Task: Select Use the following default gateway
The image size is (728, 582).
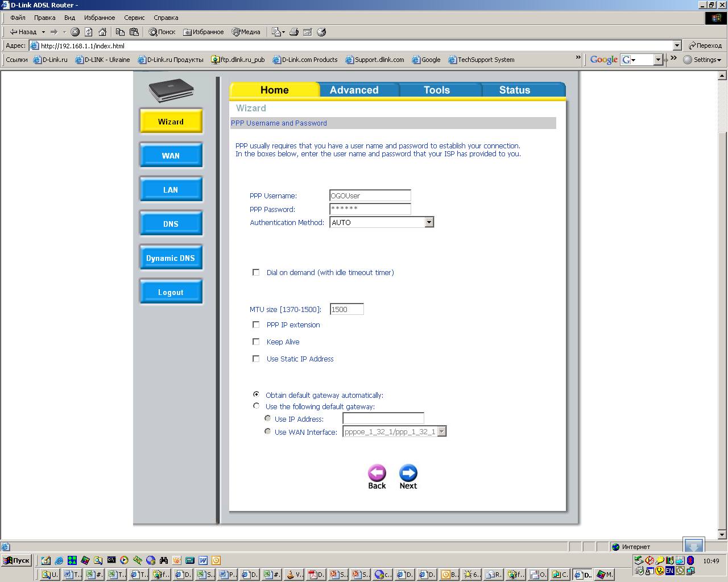Action: pyautogui.click(x=256, y=406)
